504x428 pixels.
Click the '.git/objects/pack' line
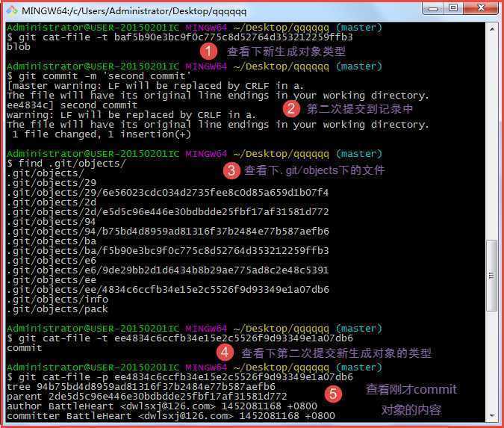click(57, 309)
